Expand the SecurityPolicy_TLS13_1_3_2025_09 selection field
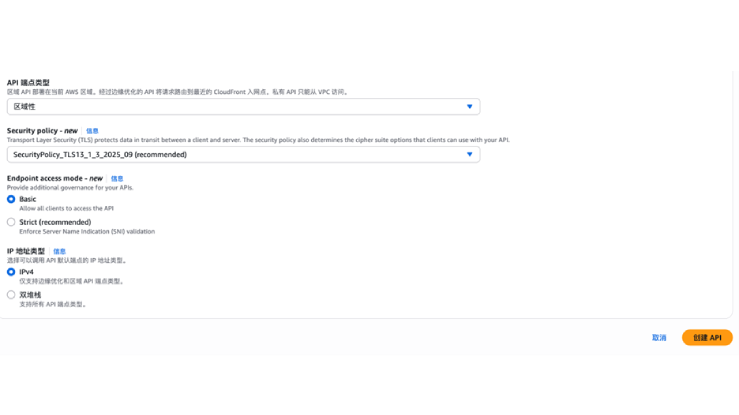739x415 pixels. [240, 155]
